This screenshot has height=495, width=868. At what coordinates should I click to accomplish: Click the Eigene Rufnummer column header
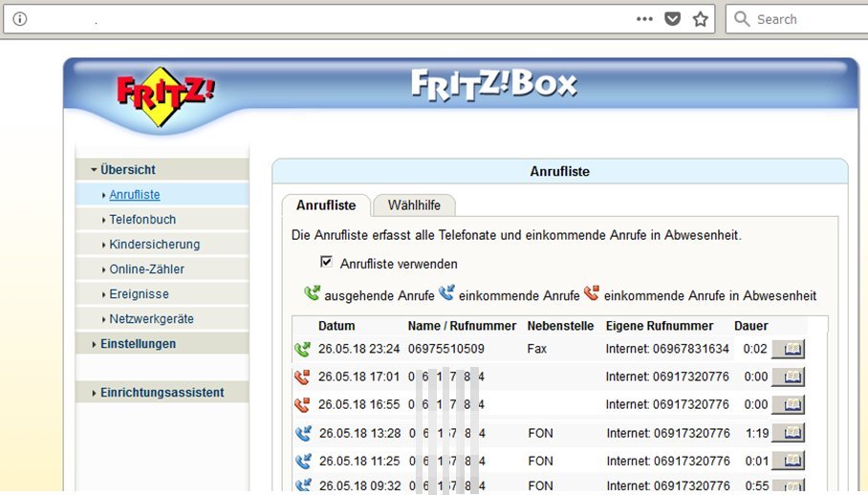pos(660,326)
